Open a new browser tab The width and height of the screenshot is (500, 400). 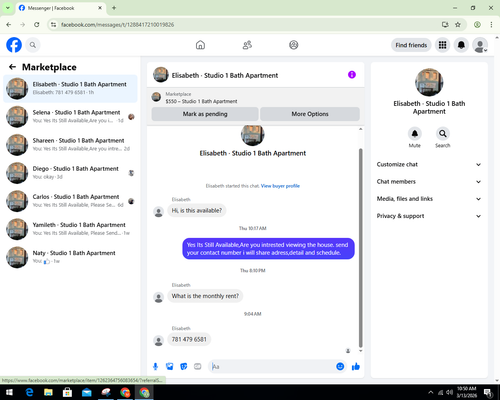114,8
